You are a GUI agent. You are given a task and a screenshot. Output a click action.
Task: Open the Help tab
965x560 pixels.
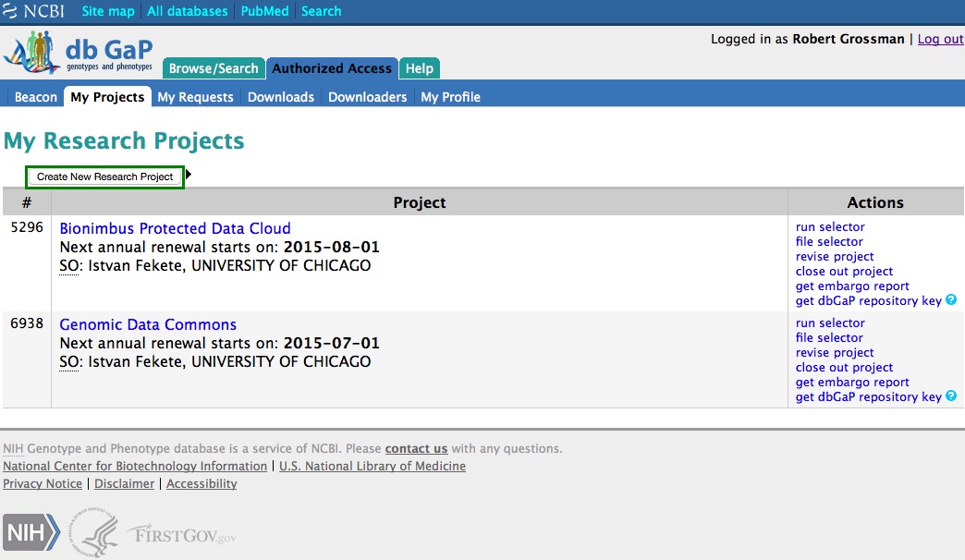[420, 68]
